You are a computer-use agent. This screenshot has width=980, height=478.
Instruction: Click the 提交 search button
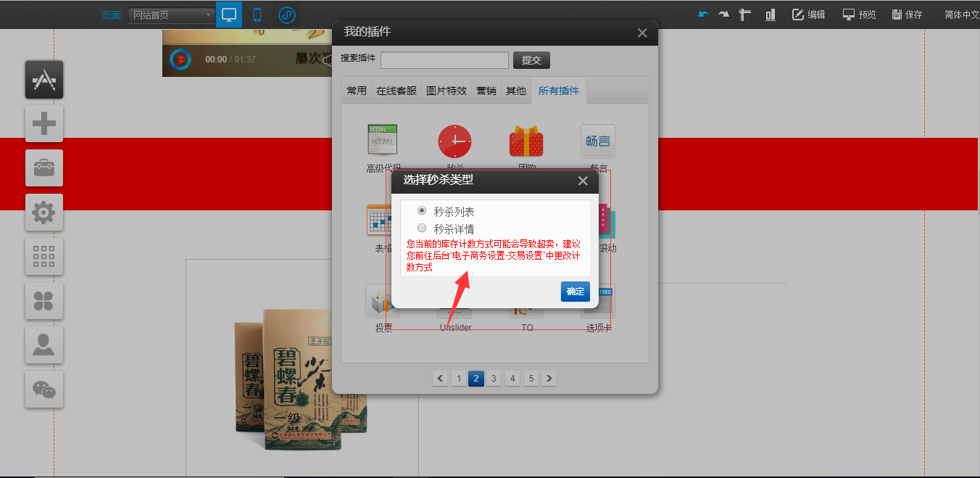tap(531, 60)
